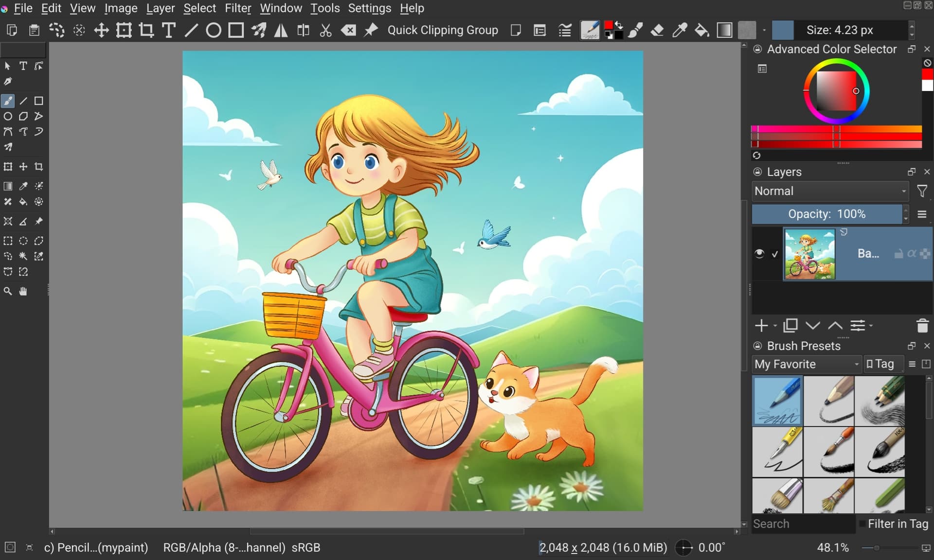The width and height of the screenshot is (934, 560).
Task: Click the Opacity 100% slider in Layers
Action: click(826, 214)
